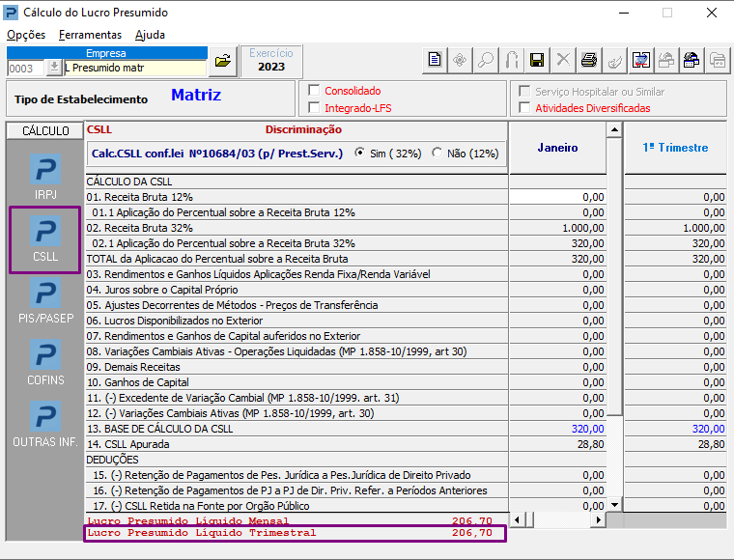Select the Não (12%) radio option
This screenshot has width=734, height=560.
438,153
